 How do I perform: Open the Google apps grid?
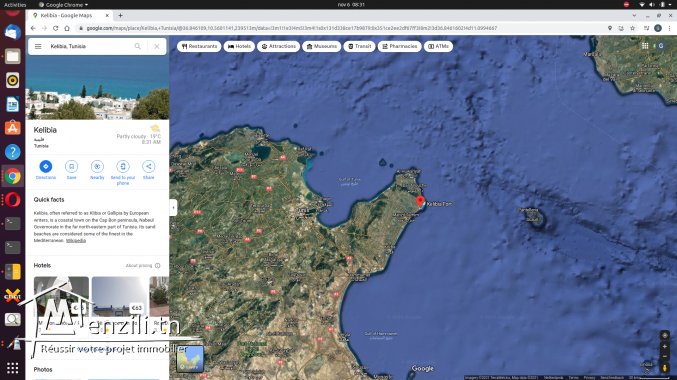[x=645, y=46]
